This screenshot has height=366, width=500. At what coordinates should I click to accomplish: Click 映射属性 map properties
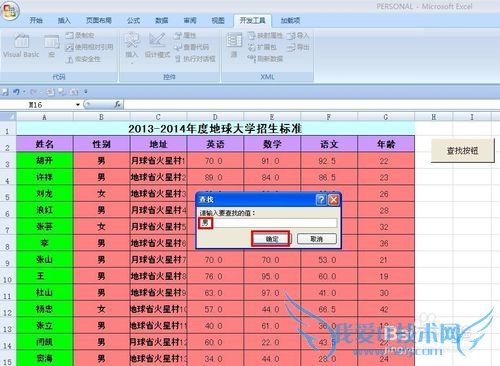[x=265, y=35]
